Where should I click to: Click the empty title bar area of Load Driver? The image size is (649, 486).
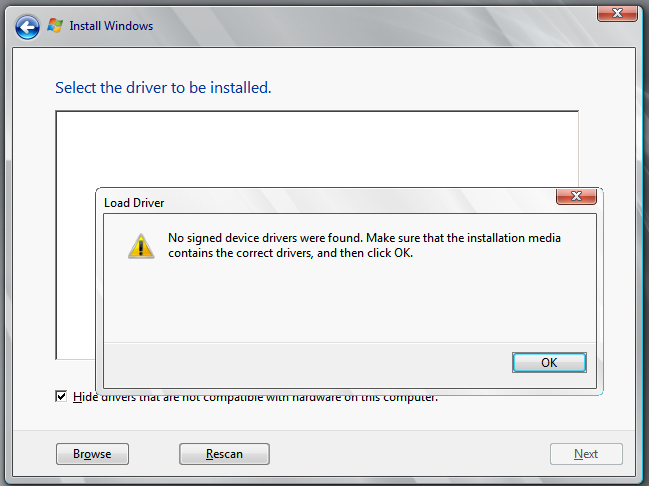[350, 201]
